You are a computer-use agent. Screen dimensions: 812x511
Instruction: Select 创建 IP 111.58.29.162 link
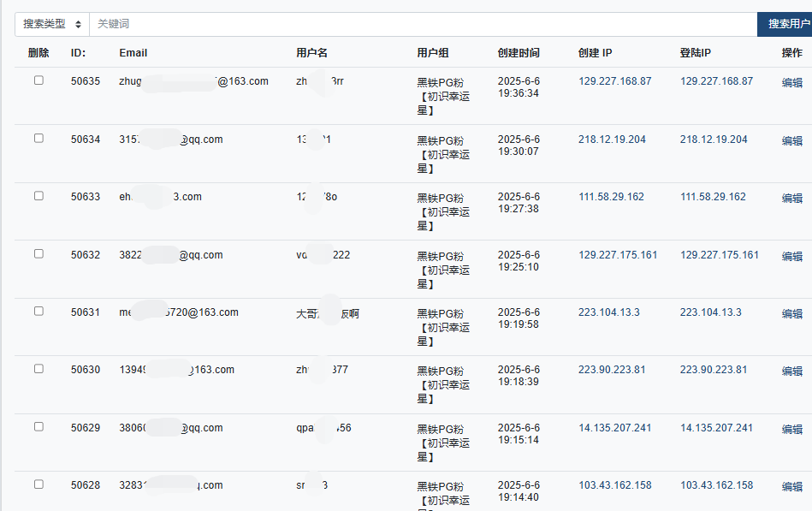click(x=611, y=197)
